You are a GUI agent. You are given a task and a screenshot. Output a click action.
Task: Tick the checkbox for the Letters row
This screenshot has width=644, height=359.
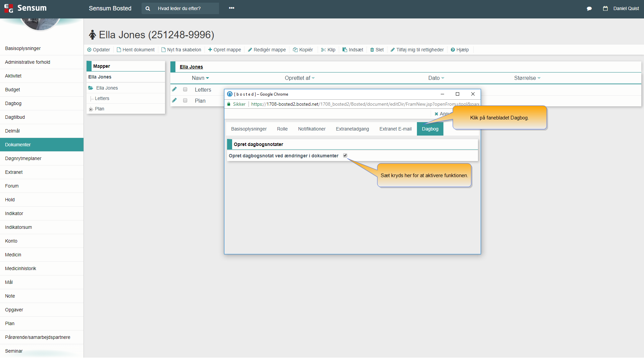coord(185,89)
